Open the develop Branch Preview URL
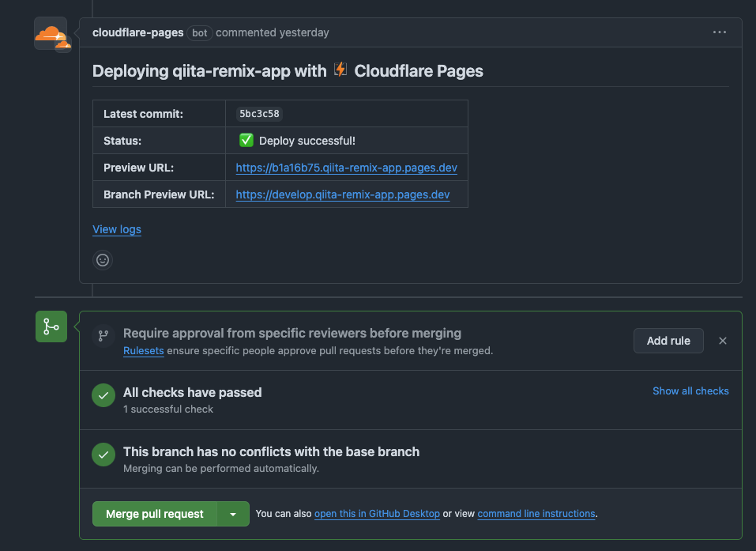The height and width of the screenshot is (551, 756). [x=343, y=194]
